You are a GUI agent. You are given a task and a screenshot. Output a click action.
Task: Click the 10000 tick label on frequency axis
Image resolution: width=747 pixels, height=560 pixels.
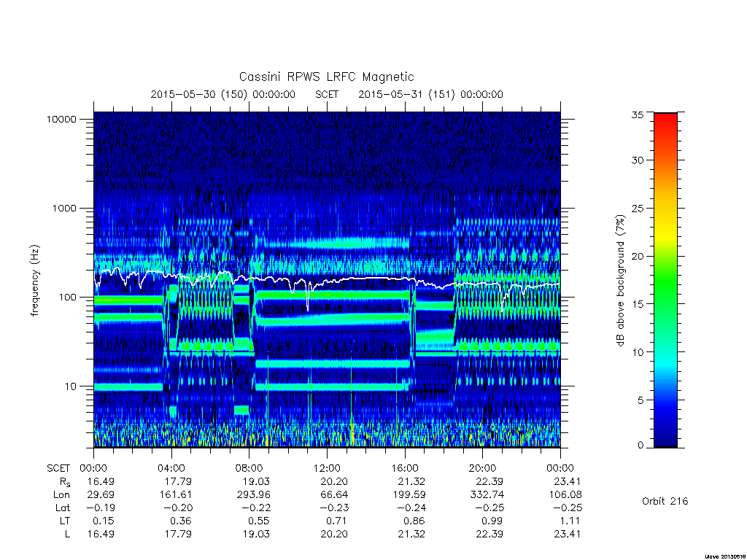pyautogui.click(x=61, y=120)
